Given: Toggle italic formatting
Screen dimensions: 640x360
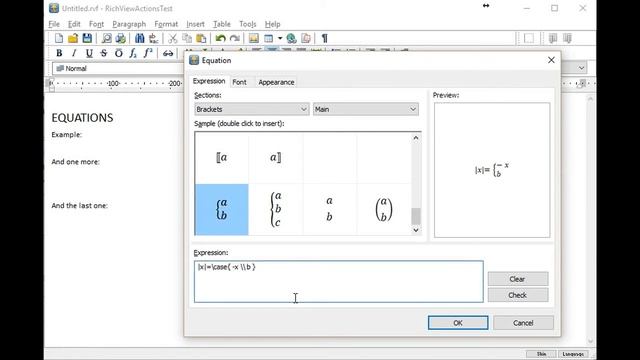Looking at the screenshot, I should [x=74, y=53].
